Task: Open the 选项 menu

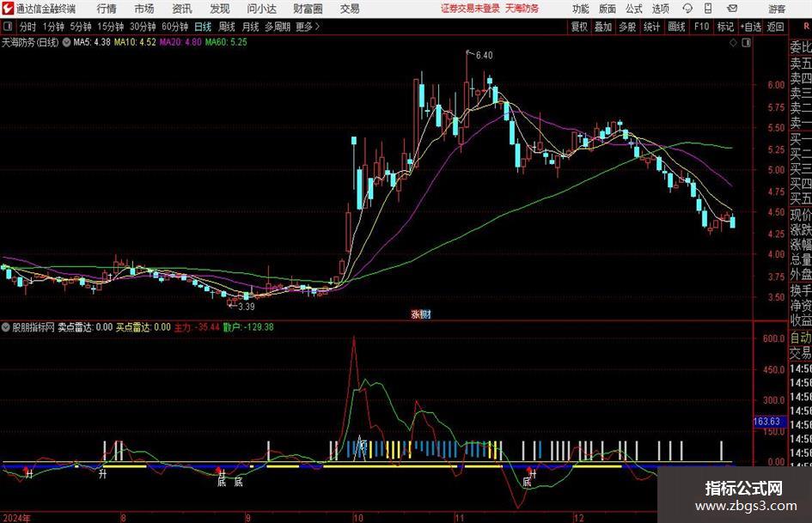Action: click(661, 9)
